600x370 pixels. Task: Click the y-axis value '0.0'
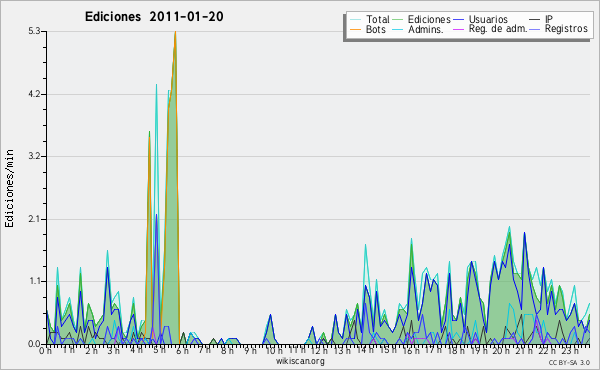click(x=34, y=344)
